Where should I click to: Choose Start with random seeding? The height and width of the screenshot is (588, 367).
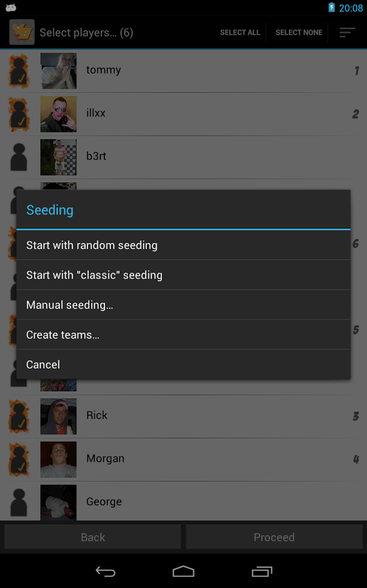[183, 245]
